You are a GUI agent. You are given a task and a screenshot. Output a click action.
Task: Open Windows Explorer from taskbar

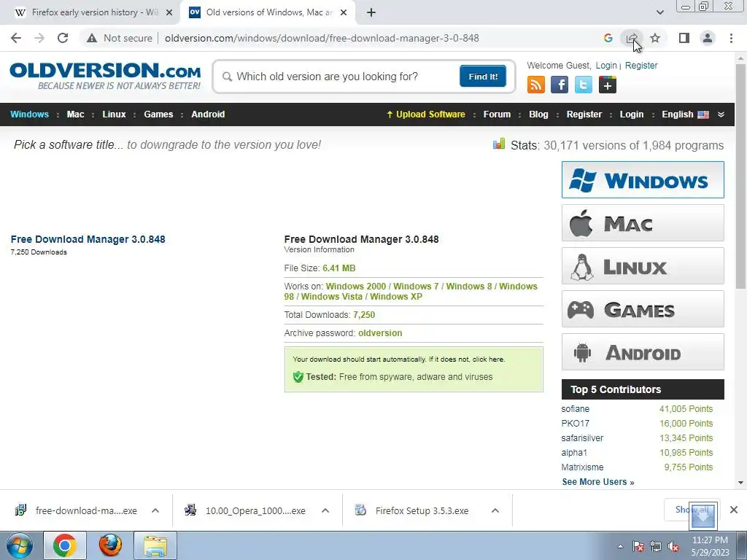pyautogui.click(x=155, y=545)
